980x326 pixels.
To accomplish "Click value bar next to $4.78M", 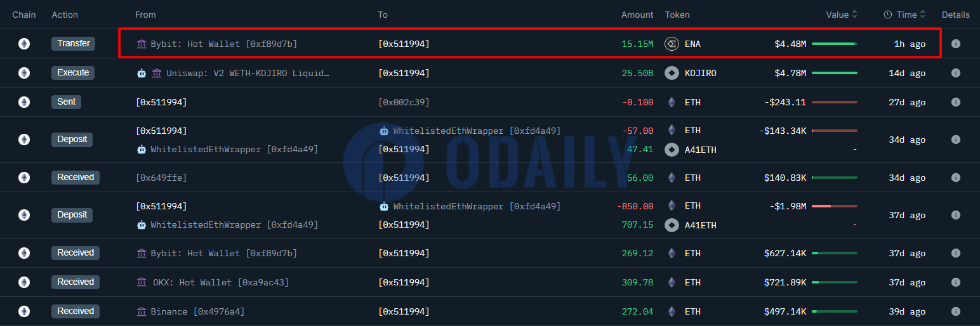I will tap(835, 73).
